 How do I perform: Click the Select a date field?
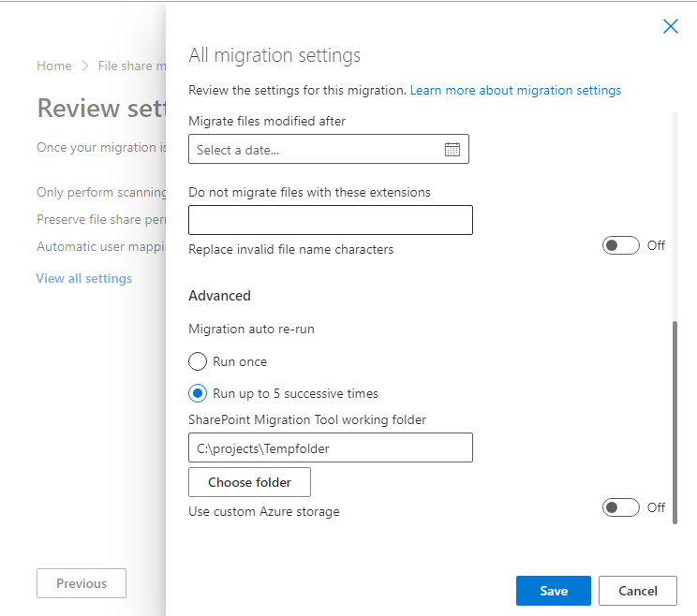pyautogui.click(x=329, y=149)
